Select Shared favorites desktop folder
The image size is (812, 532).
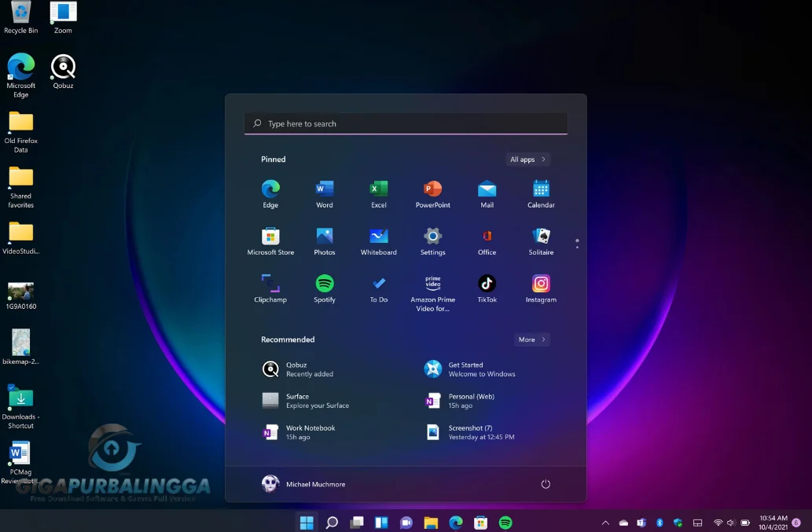(x=20, y=187)
